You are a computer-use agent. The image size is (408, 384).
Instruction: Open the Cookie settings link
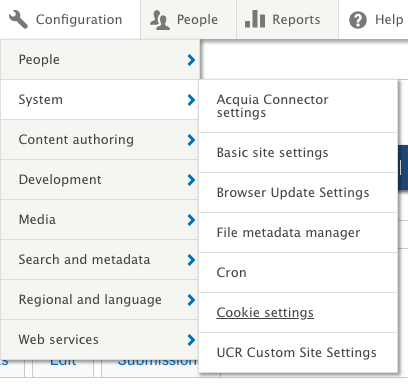(265, 313)
